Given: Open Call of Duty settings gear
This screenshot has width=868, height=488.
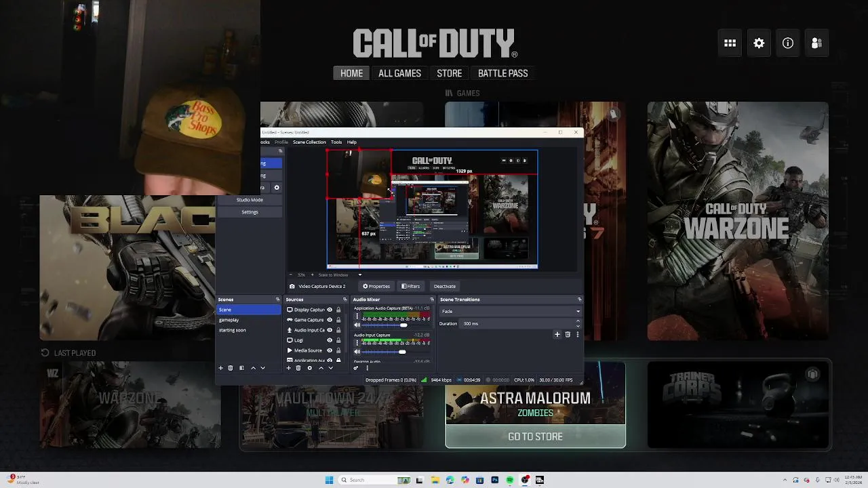Looking at the screenshot, I should click(759, 43).
